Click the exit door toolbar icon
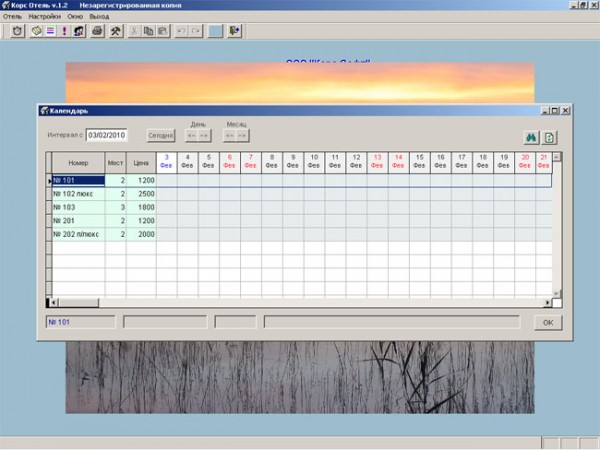This screenshot has height=450, width=600. point(235,31)
